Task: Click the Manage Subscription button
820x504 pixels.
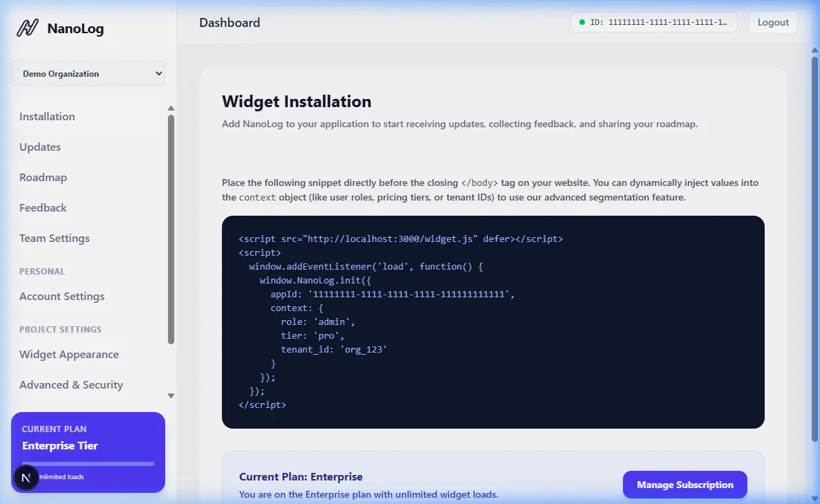Action: (684, 485)
